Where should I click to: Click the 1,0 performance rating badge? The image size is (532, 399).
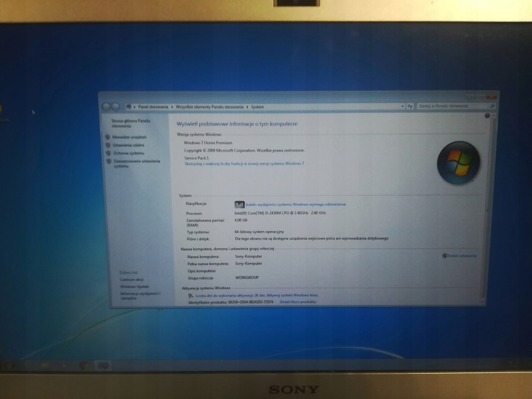point(239,205)
